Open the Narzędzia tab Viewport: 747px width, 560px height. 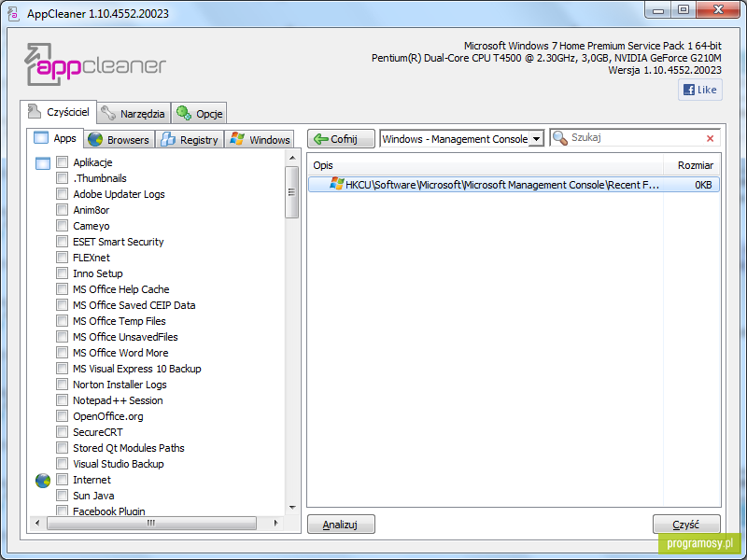(134, 113)
